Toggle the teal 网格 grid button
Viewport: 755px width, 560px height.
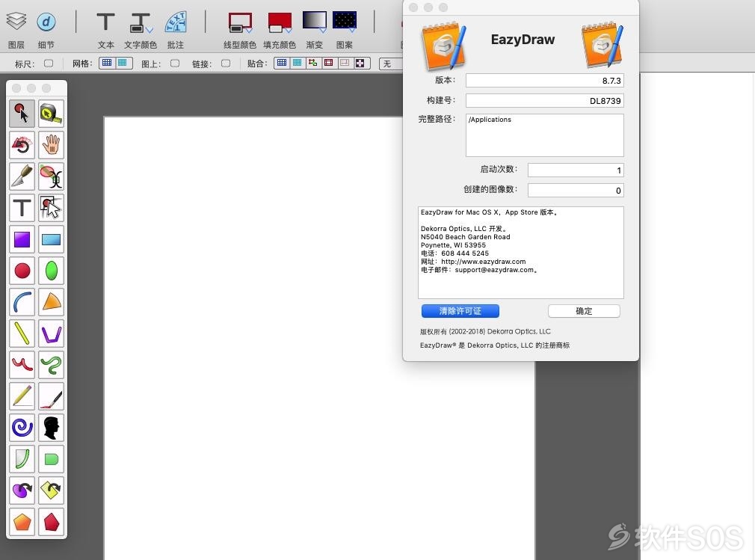[x=123, y=63]
